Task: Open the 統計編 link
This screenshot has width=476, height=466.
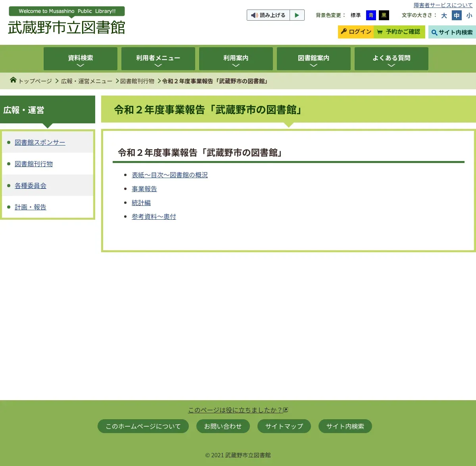Action: 141,203
